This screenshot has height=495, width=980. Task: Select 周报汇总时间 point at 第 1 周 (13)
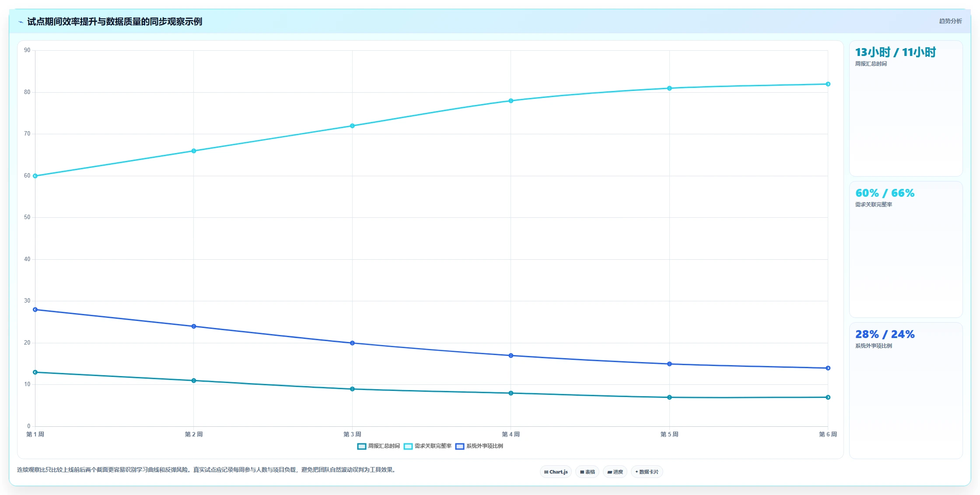point(35,372)
